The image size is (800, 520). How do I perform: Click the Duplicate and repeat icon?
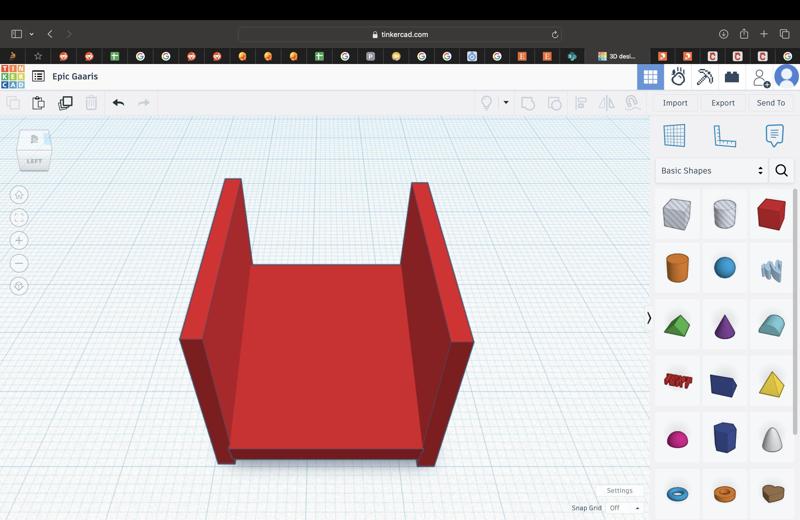(x=65, y=103)
